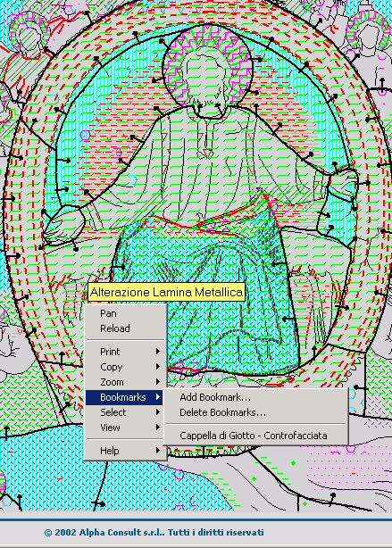Open the Copy submenu
The image size is (392, 548).
(125, 367)
